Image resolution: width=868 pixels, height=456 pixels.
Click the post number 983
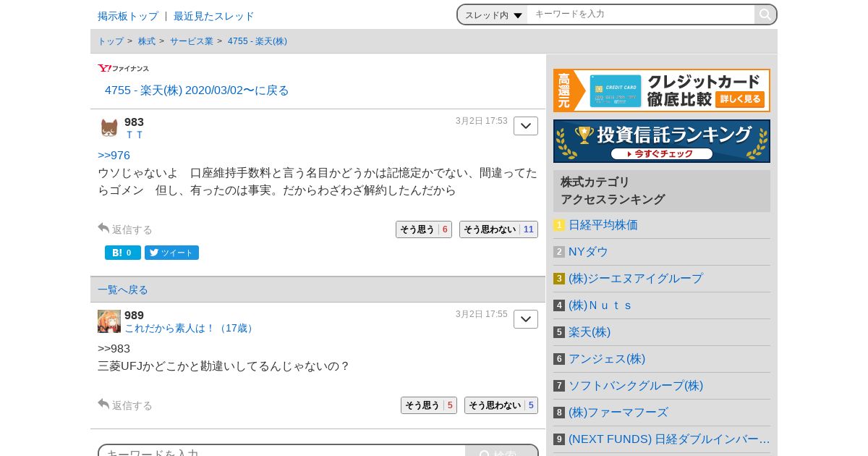(x=134, y=122)
